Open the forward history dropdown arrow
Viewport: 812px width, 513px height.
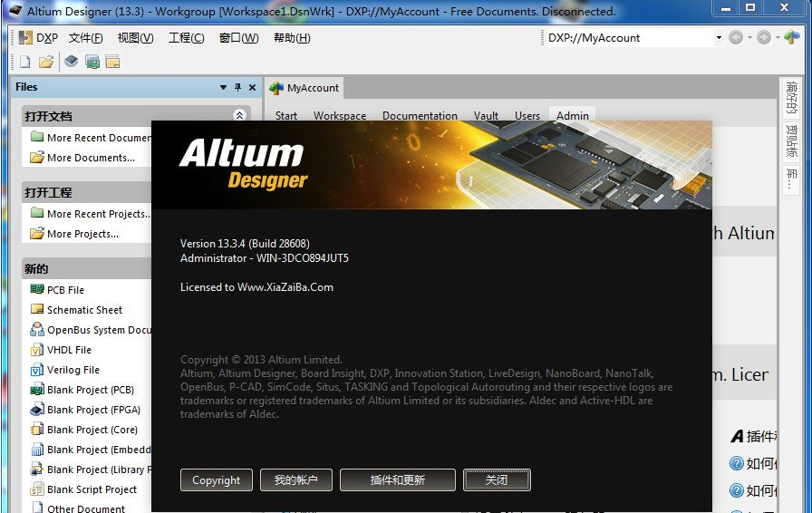pyautogui.click(x=778, y=38)
